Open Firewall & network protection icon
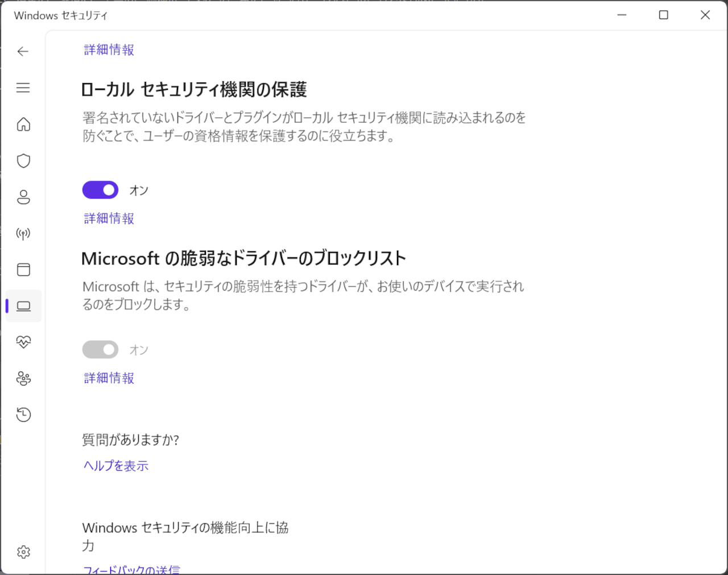This screenshot has width=728, height=575. click(23, 233)
